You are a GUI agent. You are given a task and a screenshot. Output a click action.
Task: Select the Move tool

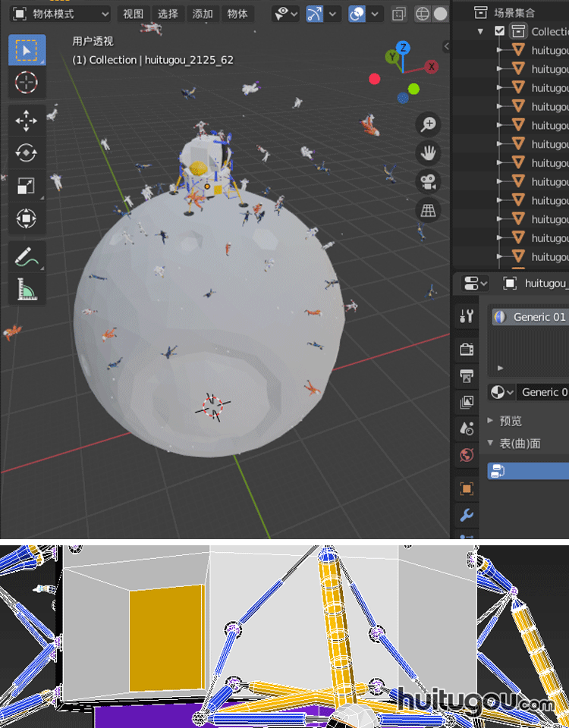click(27, 121)
